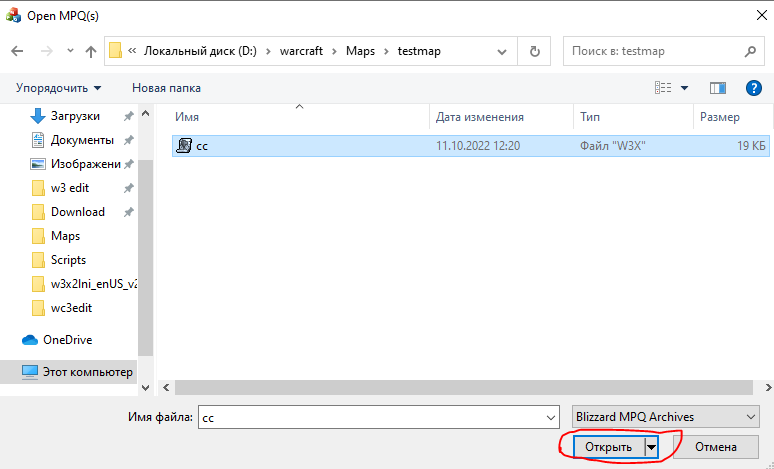Screen dimensions: 774x469
Task: Click the date '11.10.2022 12:20'
Action: click(478, 146)
